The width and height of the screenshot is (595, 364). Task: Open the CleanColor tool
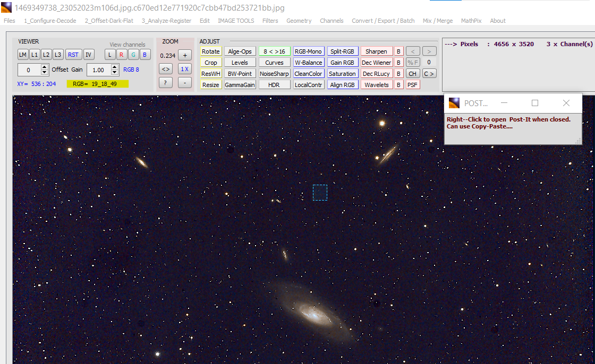click(308, 74)
